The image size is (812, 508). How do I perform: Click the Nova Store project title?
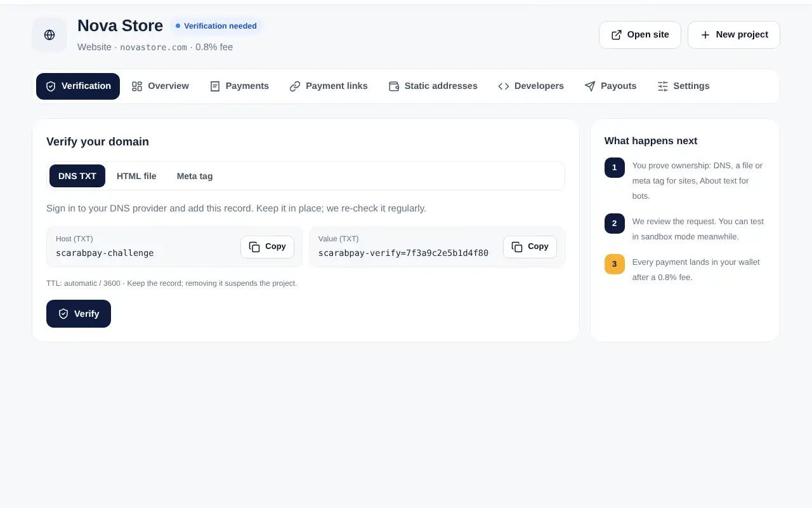[x=121, y=25]
